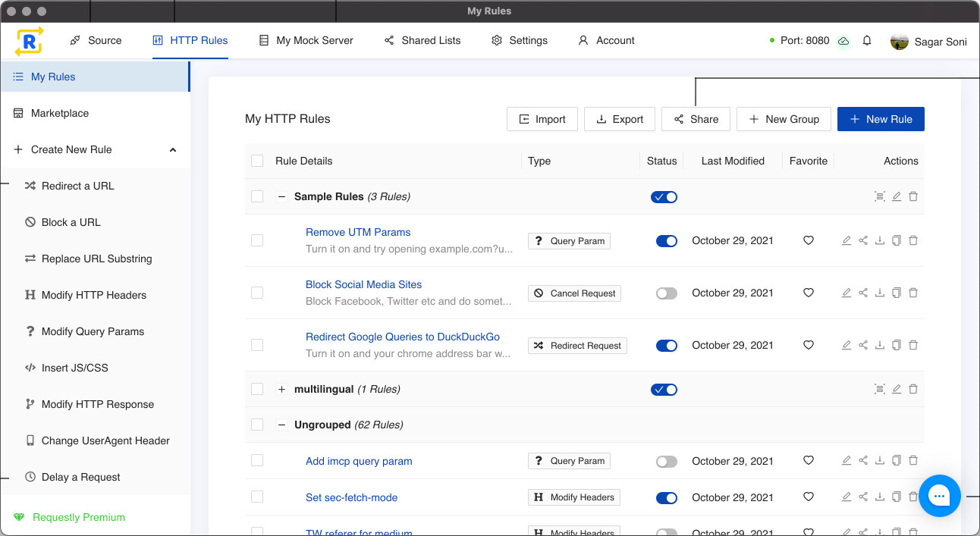Screen dimensions: 980x536
Task: Open the Set sec-fetch-mode rule link
Action: 351,497
